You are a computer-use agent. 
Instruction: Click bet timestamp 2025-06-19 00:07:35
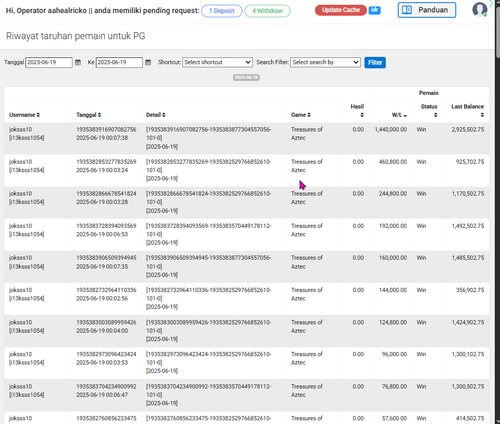[x=102, y=267]
